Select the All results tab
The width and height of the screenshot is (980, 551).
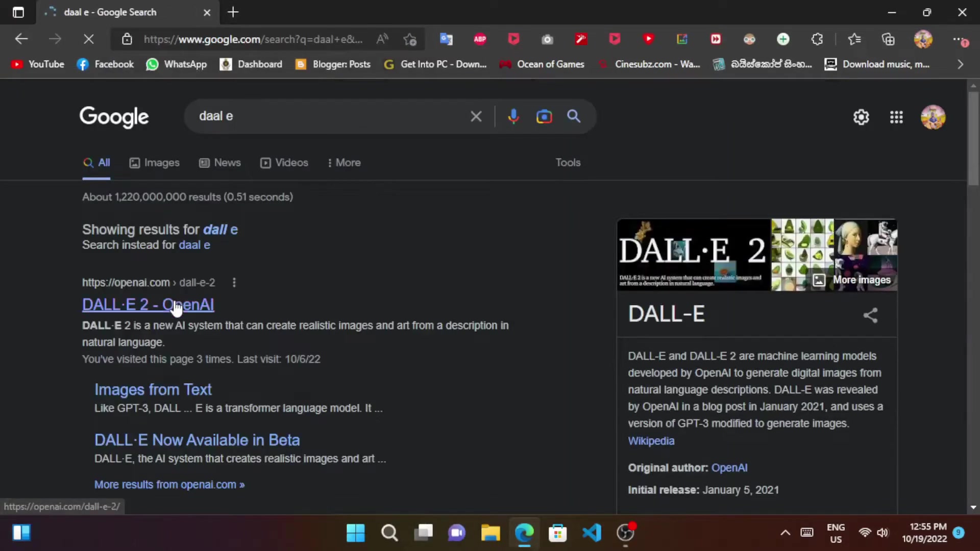coord(96,163)
